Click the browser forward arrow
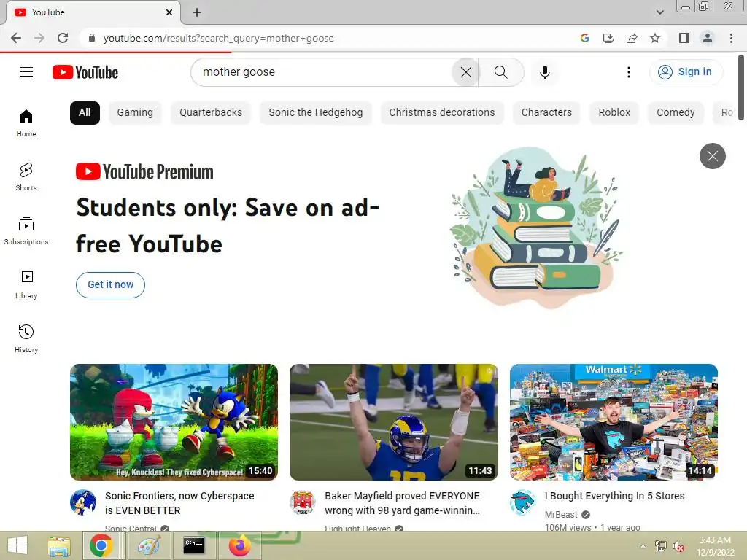 click(39, 38)
